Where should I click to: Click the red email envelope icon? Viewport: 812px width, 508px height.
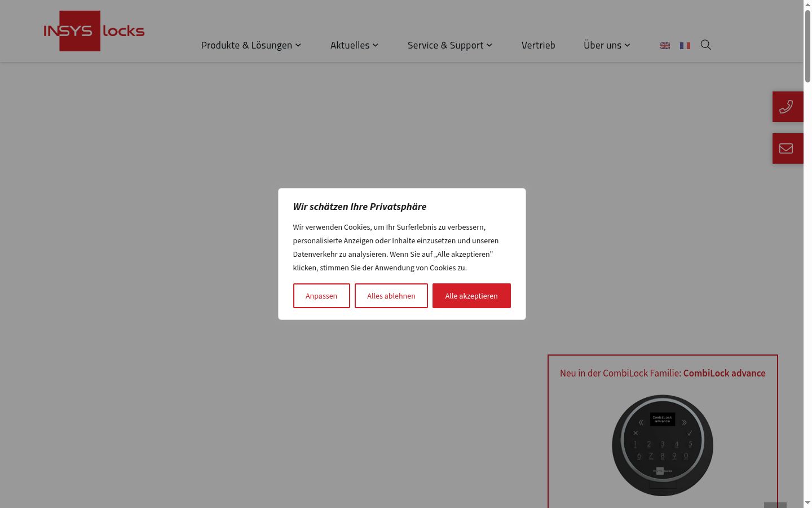point(788,148)
